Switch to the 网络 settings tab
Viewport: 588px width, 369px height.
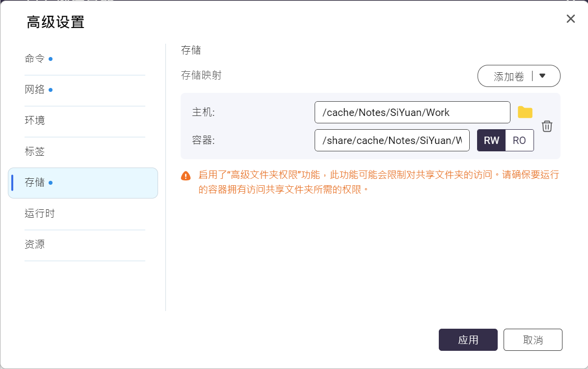click(35, 90)
